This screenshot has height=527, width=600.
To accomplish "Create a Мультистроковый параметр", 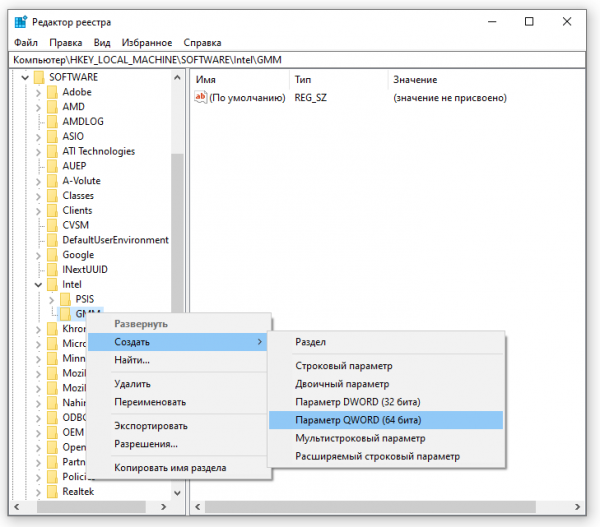I will pyautogui.click(x=386, y=438).
